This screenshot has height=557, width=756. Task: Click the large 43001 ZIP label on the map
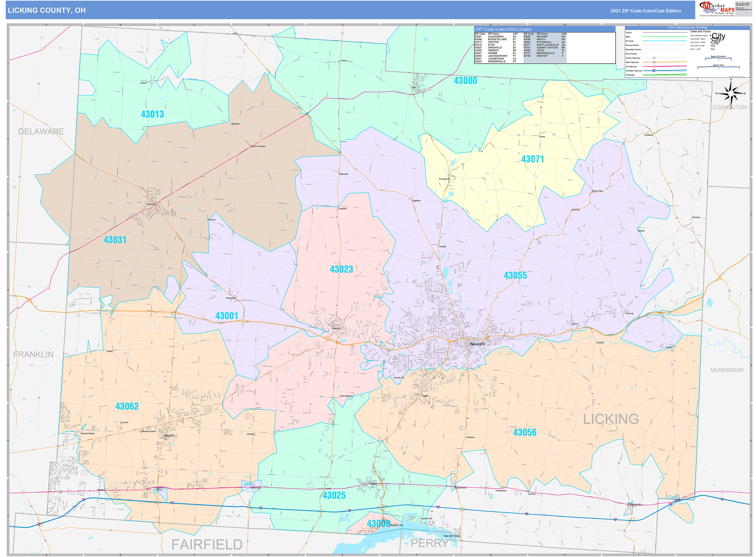(x=227, y=316)
